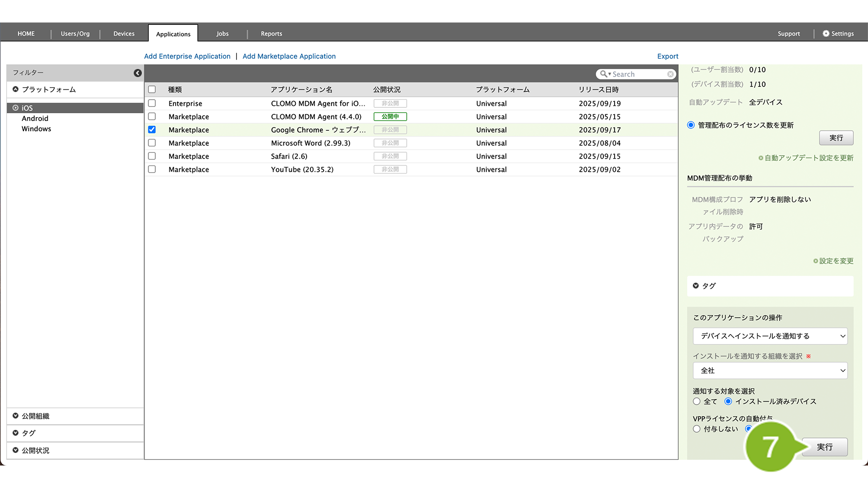Clear the search field with the x icon
Screen dimensions: 868x488
pos(670,74)
